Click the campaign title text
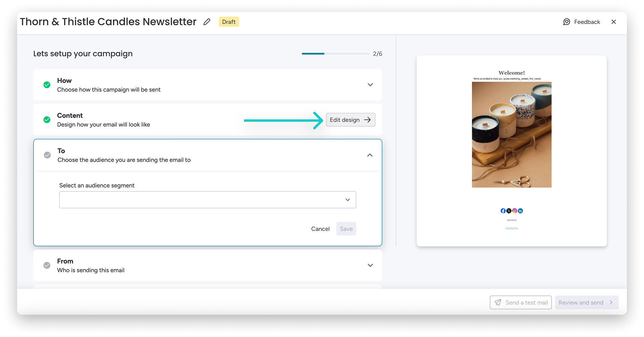This screenshot has width=644, height=337. coord(108,22)
